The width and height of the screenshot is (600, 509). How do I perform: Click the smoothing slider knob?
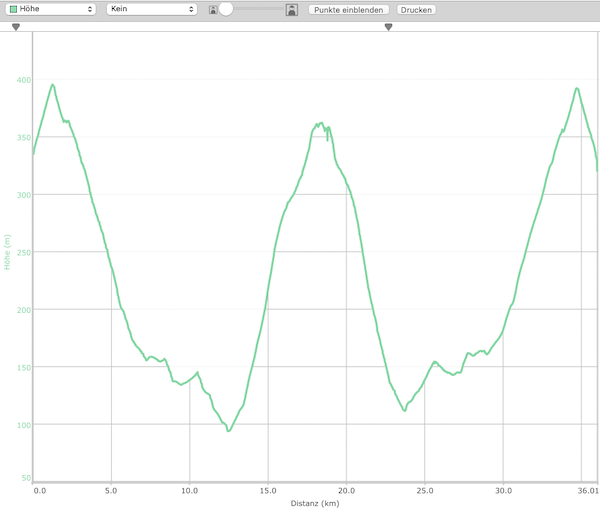(226, 9)
